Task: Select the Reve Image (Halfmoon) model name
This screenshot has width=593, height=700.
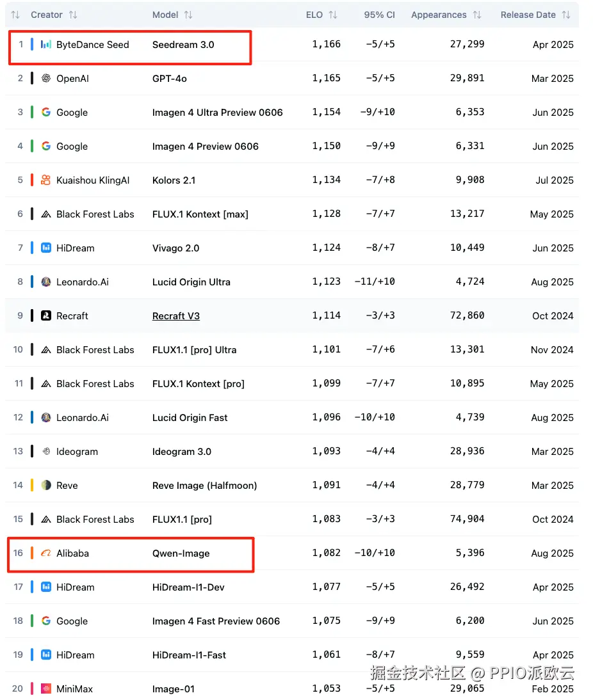Action: point(205,486)
